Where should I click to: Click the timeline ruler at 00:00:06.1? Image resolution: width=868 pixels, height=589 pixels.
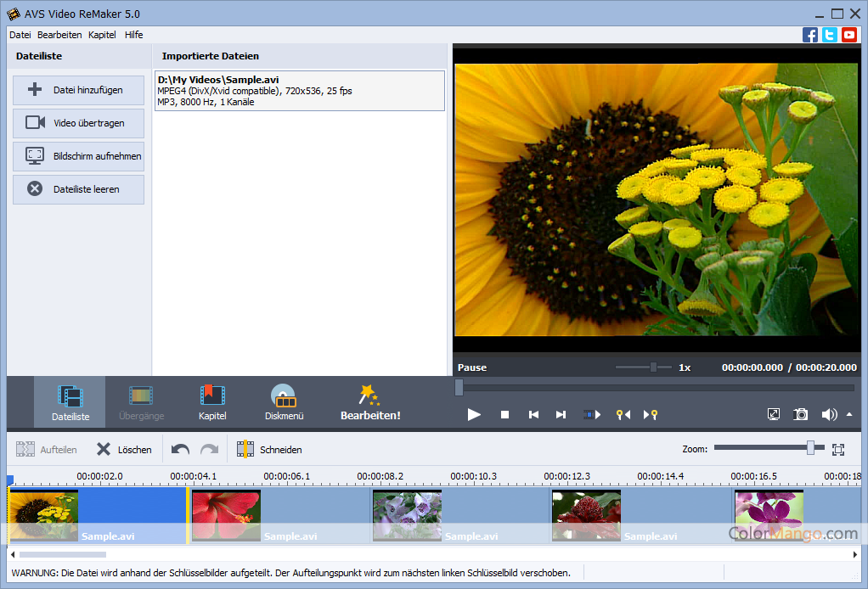[287, 476]
